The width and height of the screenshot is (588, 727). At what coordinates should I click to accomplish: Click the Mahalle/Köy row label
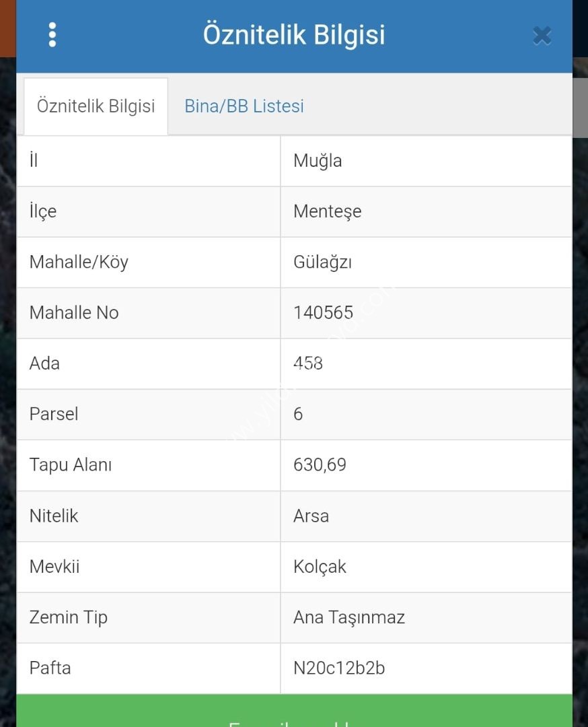pos(79,262)
